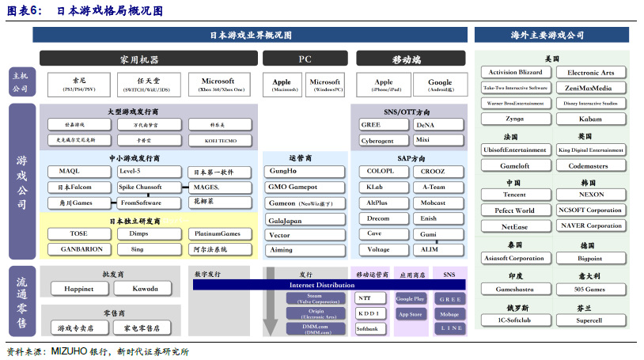The height and width of the screenshot is (360, 644).
Task: Select the Google Play box
Action: click(411, 299)
